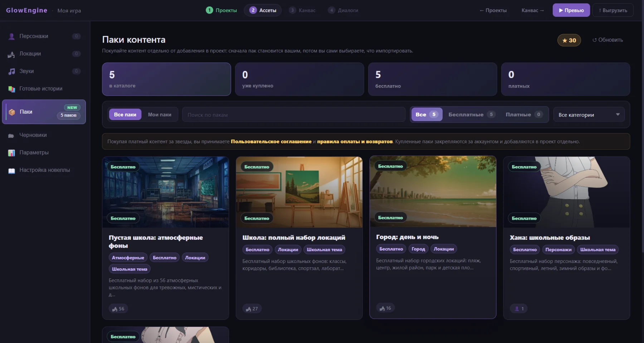Click the title Хана: школьные образы
Image resolution: width=644 pixels, height=343 pixels.
point(550,238)
